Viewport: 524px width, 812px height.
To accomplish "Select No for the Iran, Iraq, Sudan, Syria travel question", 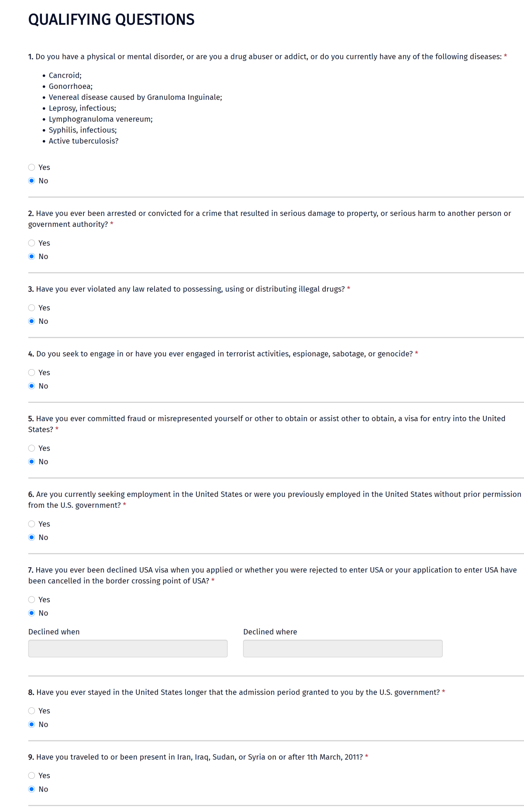I will pyautogui.click(x=32, y=788).
